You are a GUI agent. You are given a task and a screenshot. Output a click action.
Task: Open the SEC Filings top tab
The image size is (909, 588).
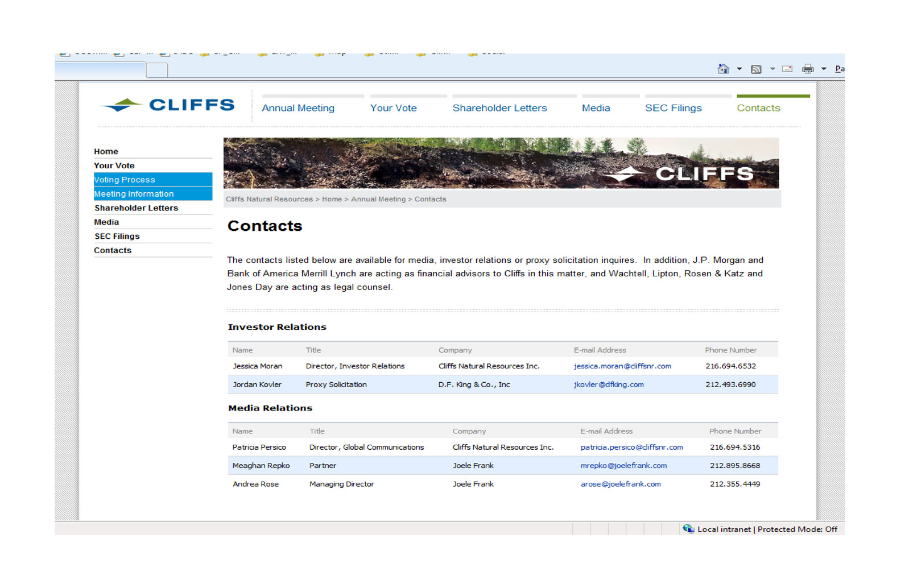673,108
